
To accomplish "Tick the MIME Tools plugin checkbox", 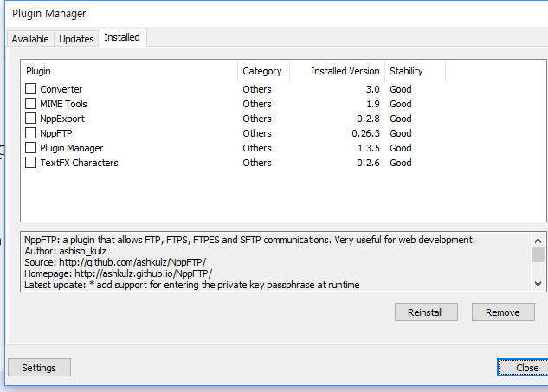I will [x=31, y=104].
